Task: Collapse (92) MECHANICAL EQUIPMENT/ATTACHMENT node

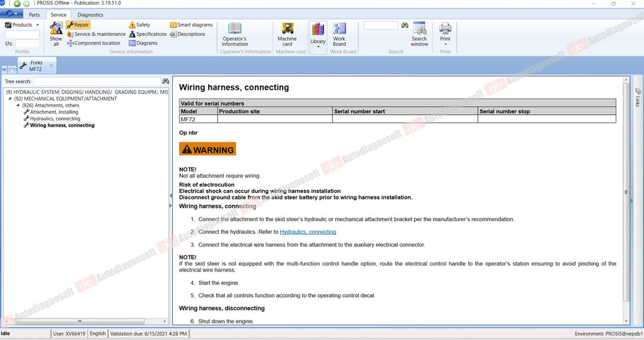Action: pos(10,99)
